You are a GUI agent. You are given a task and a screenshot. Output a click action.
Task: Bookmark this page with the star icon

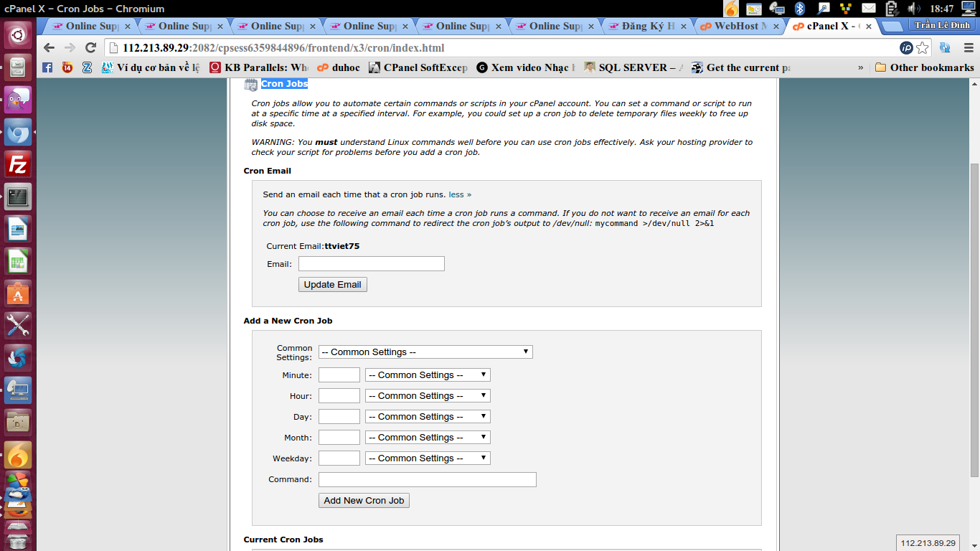(923, 48)
